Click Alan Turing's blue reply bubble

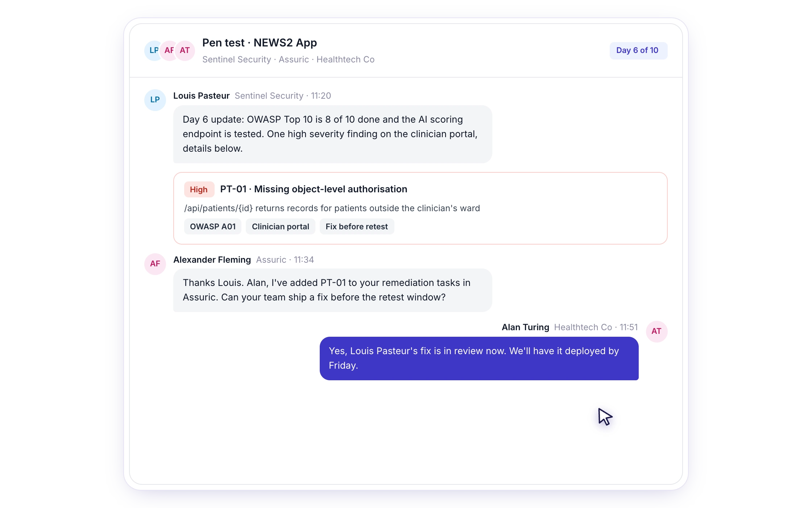point(479,359)
